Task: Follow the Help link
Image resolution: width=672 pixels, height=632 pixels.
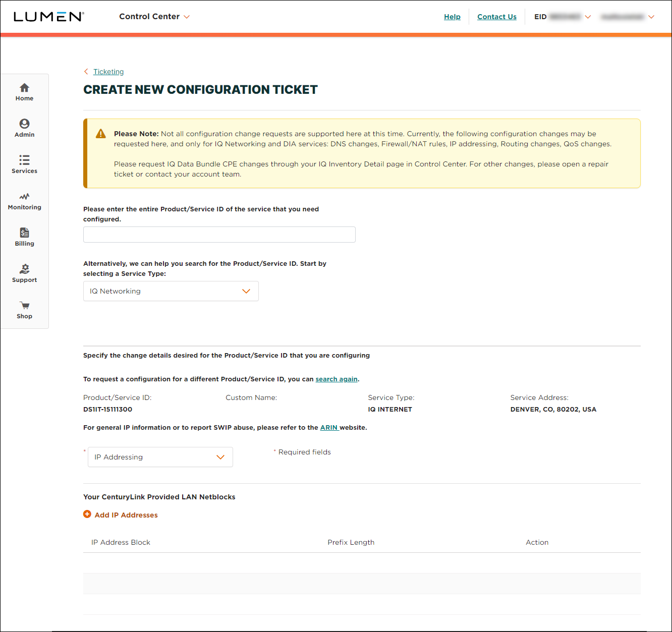Action: coord(452,17)
